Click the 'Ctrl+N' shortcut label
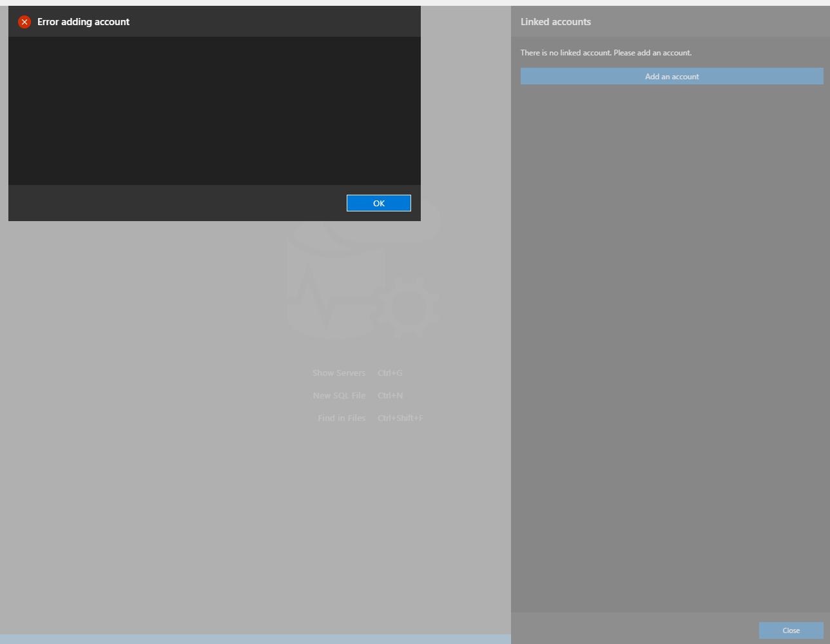 [x=391, y=396]
